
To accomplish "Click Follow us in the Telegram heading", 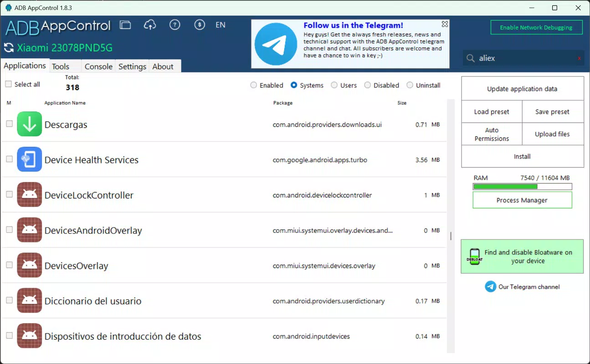I will click(x=353, y=25).
